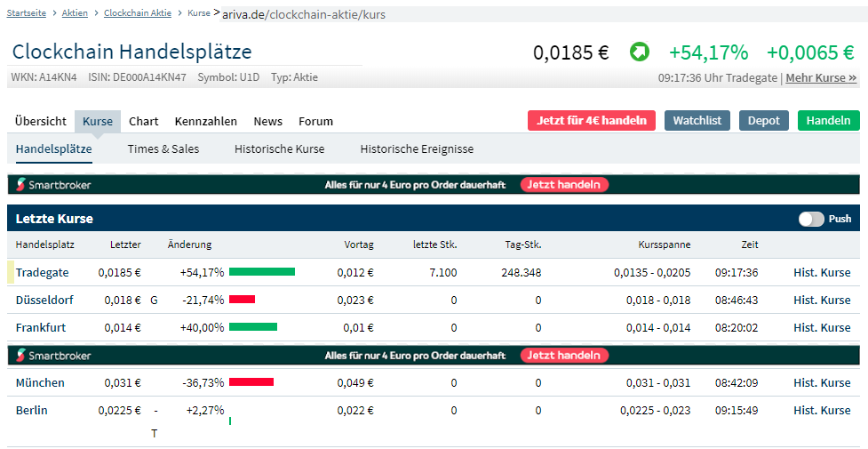This screenshot has width=868, height=449.
Task: Click the Vortag column header
Action: (359, 245)
